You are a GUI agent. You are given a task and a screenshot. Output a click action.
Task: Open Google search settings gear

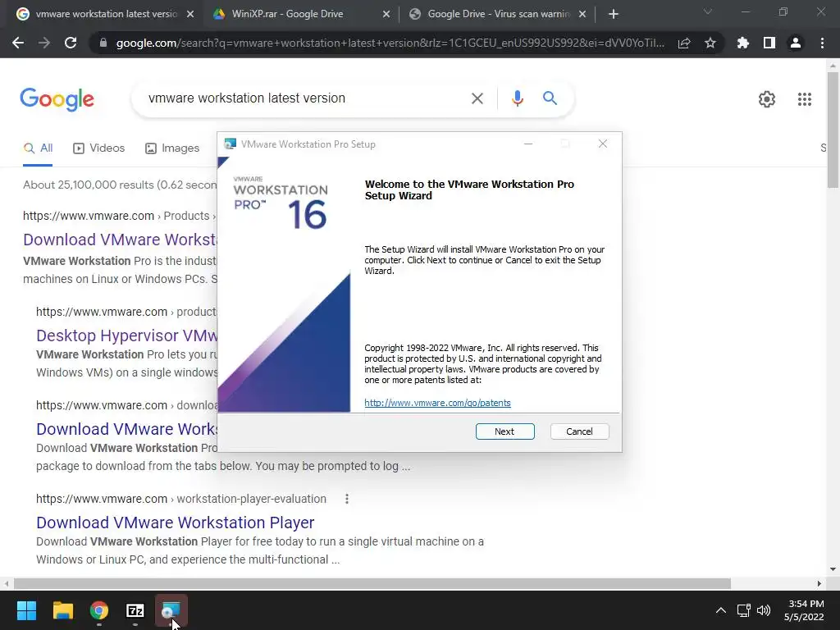[x=767, y=99]
